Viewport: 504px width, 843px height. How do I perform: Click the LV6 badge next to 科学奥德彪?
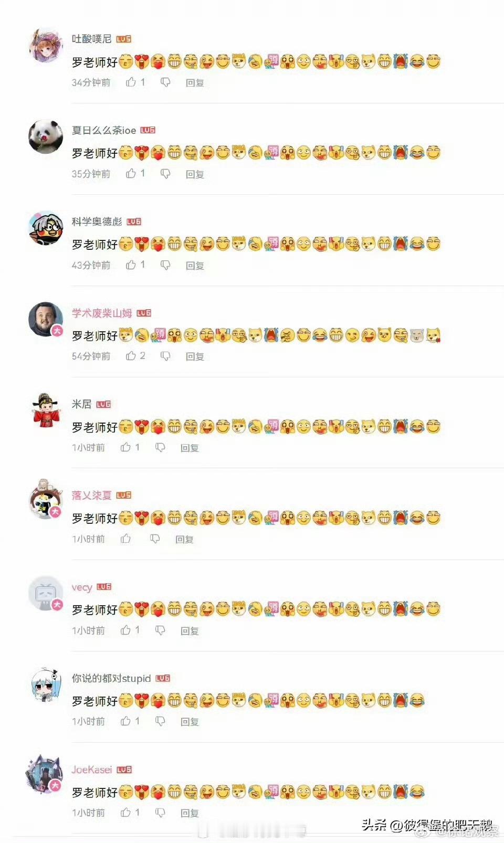[134, 222]
